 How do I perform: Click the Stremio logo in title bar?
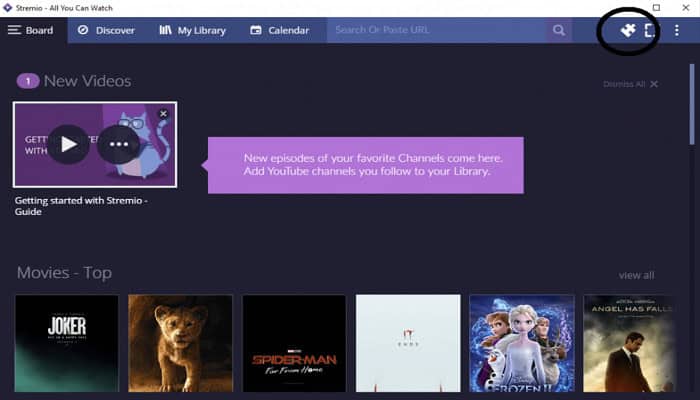(8, 8)
